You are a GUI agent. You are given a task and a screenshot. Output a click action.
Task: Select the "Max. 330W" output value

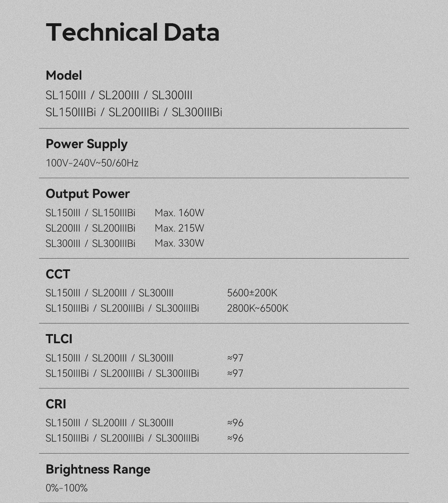179,243
